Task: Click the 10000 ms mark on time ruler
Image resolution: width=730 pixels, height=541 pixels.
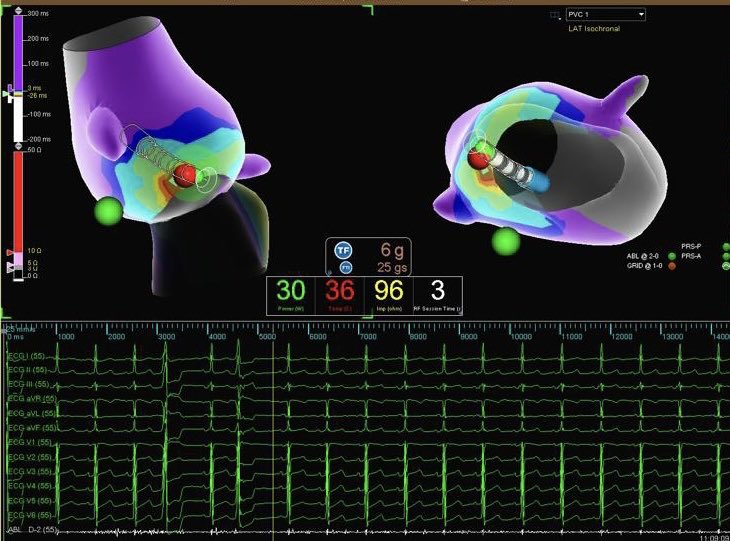Action: tap(520, 336)
